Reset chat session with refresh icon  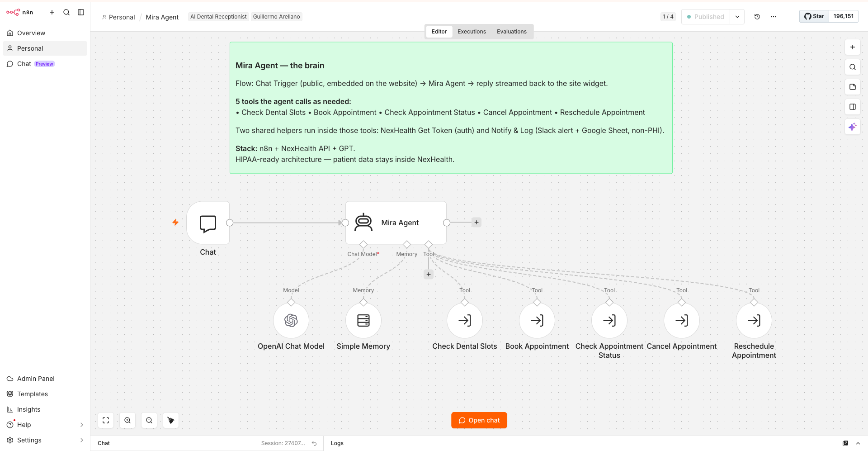(x=314, y=443)
